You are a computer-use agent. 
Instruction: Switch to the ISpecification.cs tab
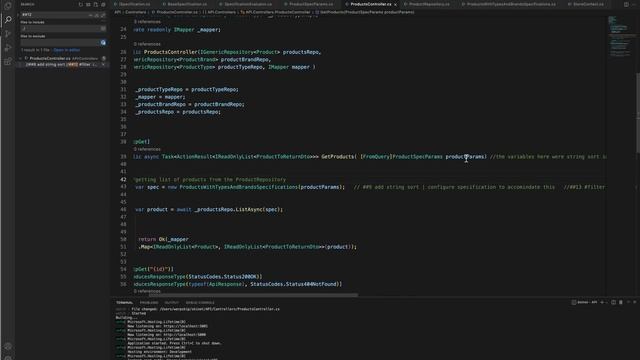click(x=132, y=4)
